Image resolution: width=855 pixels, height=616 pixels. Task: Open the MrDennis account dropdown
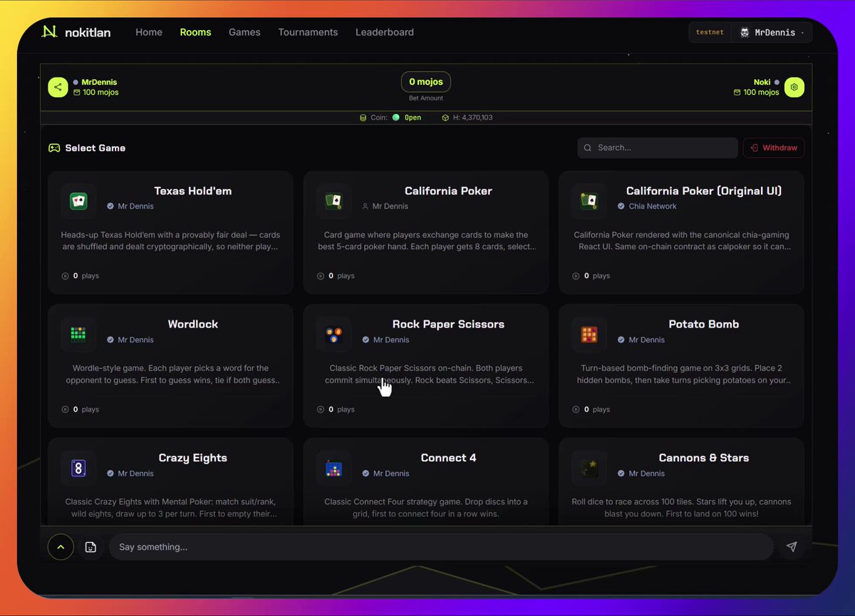tap(772, 33)
